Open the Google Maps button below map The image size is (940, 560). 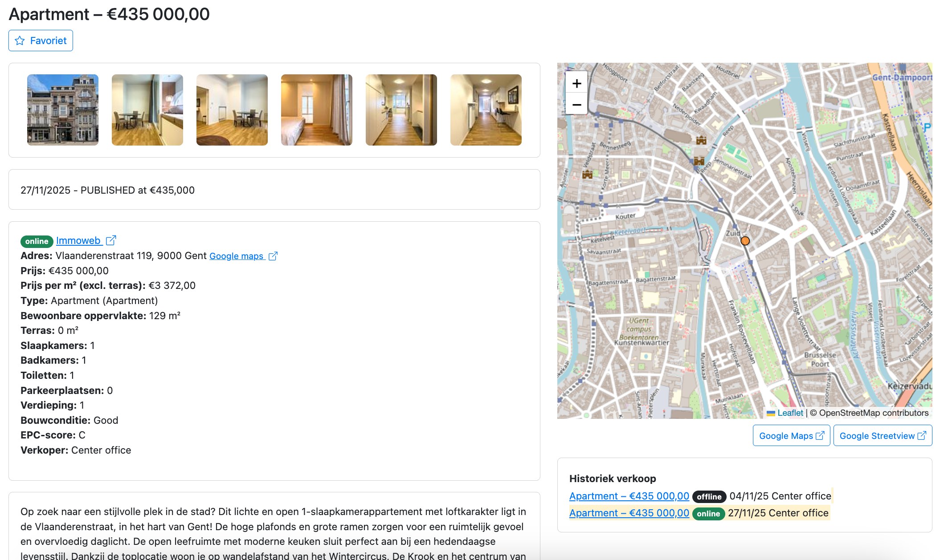click(791, 435)
